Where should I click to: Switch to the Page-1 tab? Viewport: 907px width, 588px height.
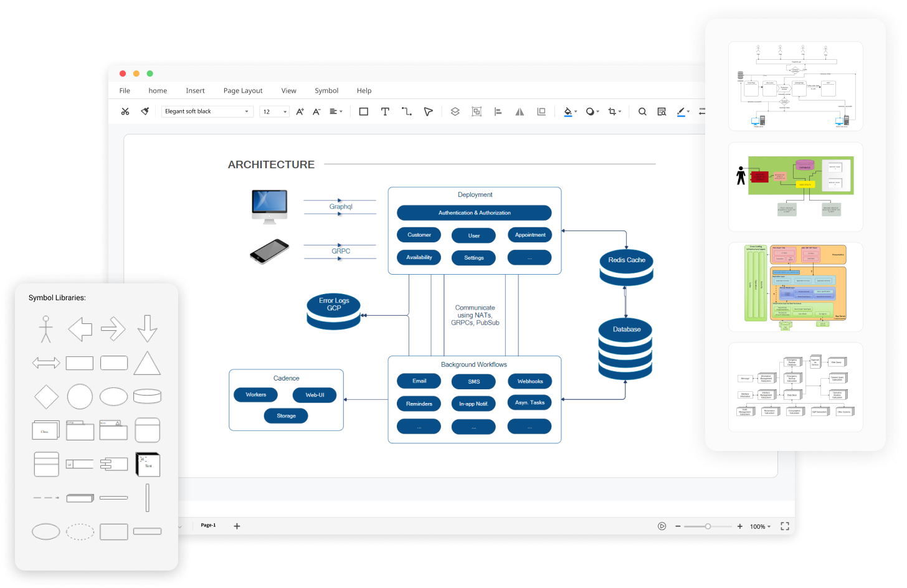[x=208, y=525]
